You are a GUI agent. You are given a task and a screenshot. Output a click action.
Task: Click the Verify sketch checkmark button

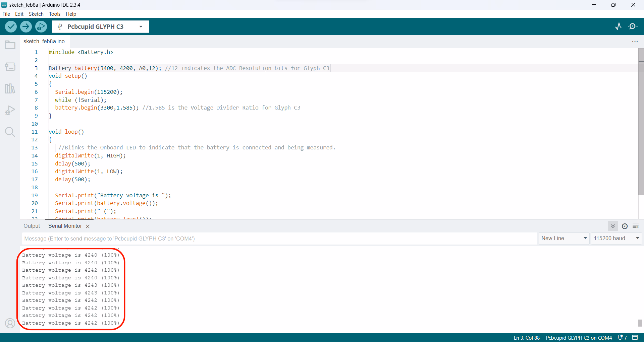(x=11, y=26)
